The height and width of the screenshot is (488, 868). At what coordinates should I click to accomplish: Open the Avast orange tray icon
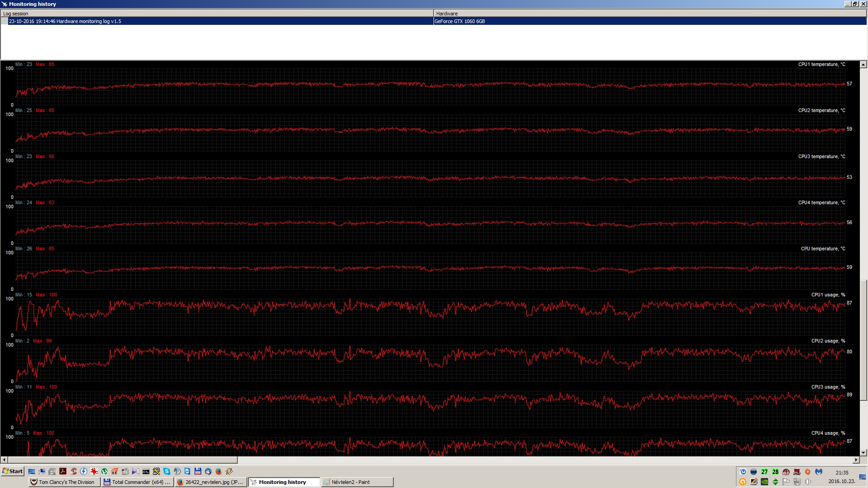pyautogui.click(x=743, y=482)
